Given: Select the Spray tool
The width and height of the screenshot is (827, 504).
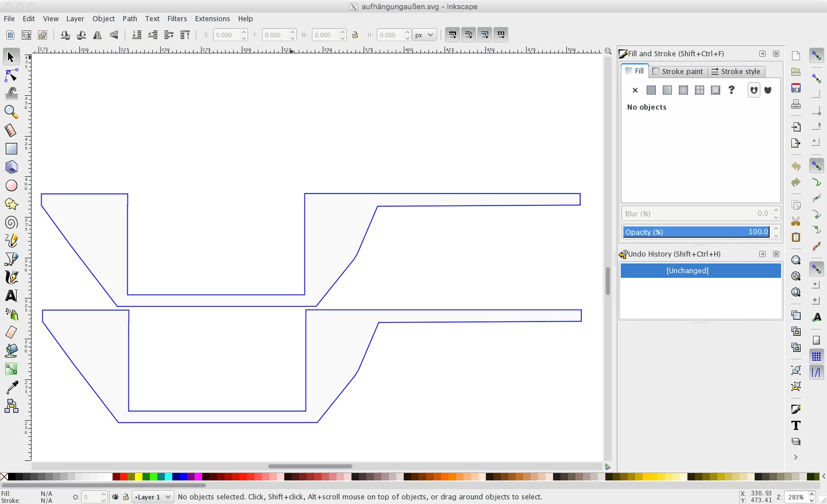Looking at the screenshot, I should 11,314.
